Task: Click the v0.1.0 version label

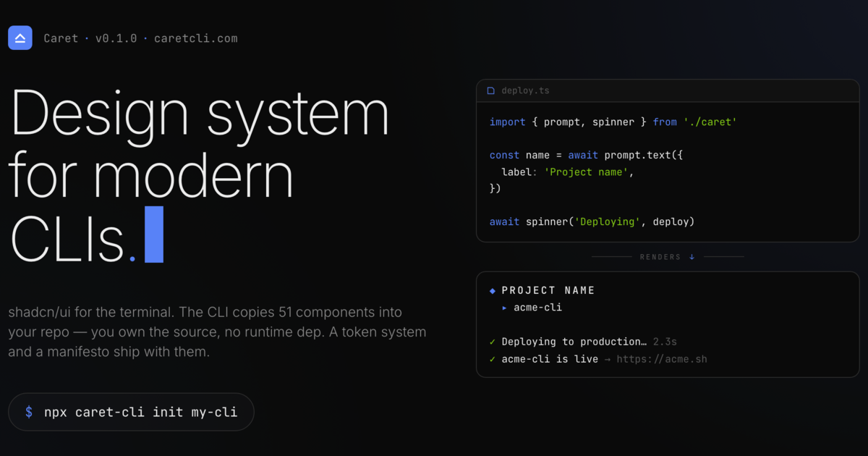Action: tap(116, 38)
